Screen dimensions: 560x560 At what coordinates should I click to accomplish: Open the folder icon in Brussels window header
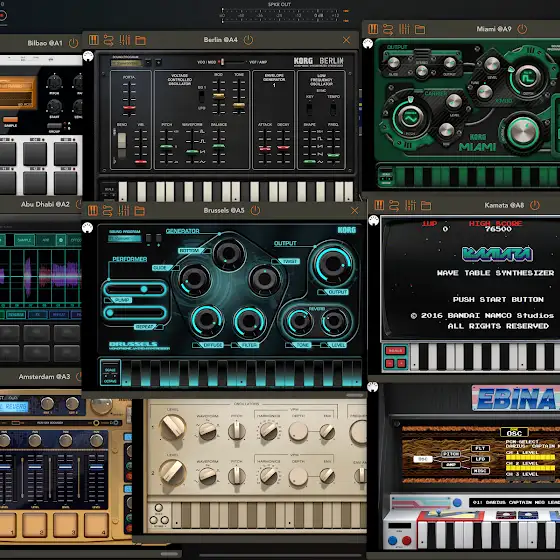pos(140,211)
